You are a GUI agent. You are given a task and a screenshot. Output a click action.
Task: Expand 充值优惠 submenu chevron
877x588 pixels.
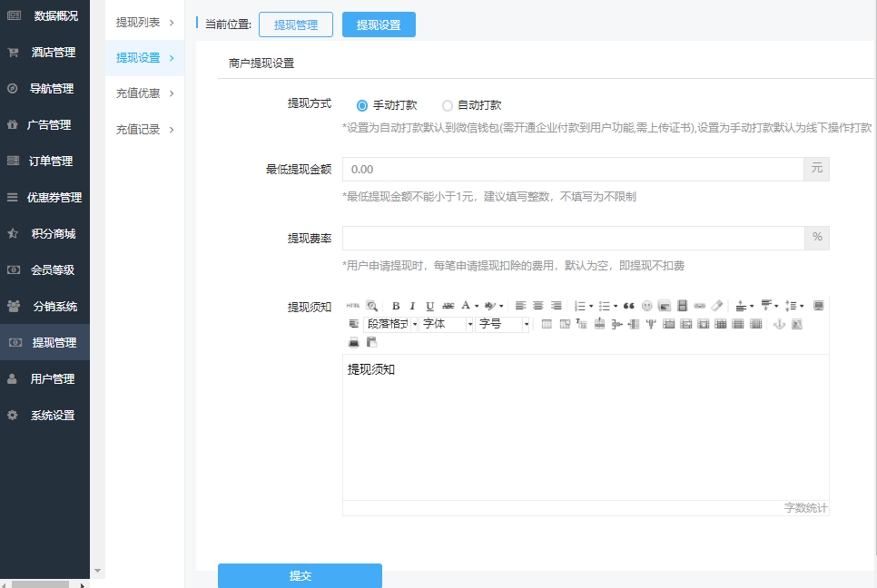point(172,93)
